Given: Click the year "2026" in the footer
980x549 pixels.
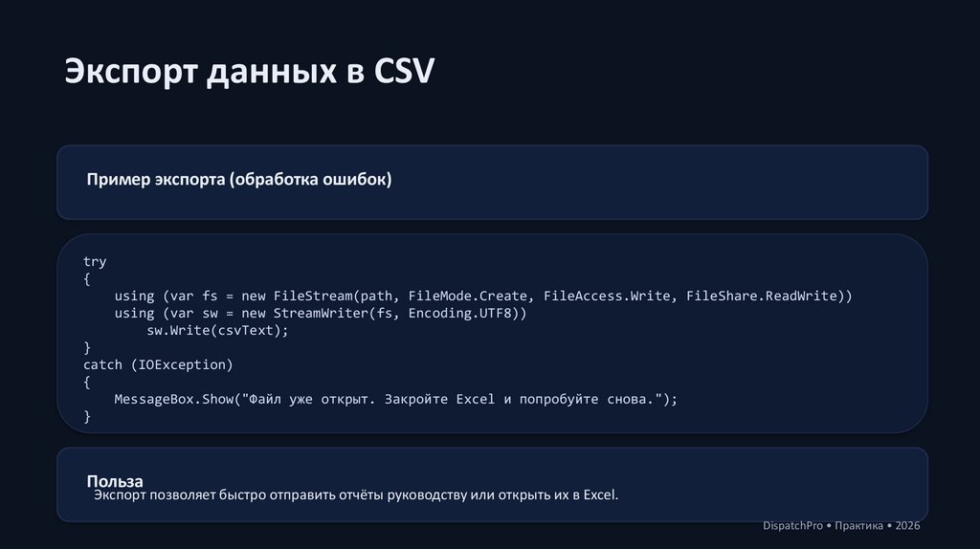Looking at the screenshot, I should click(907, 526).
